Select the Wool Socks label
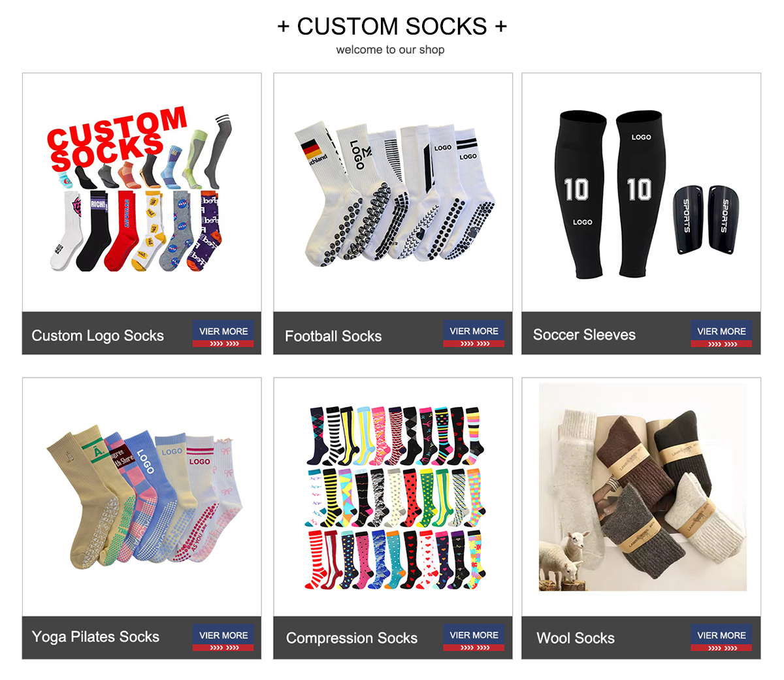The image size is (784, 680). [x=576, y=638]
